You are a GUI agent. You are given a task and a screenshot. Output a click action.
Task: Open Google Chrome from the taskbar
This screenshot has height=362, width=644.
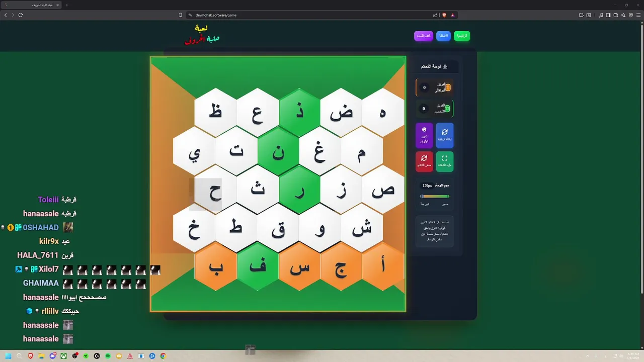tap(163, 356)
